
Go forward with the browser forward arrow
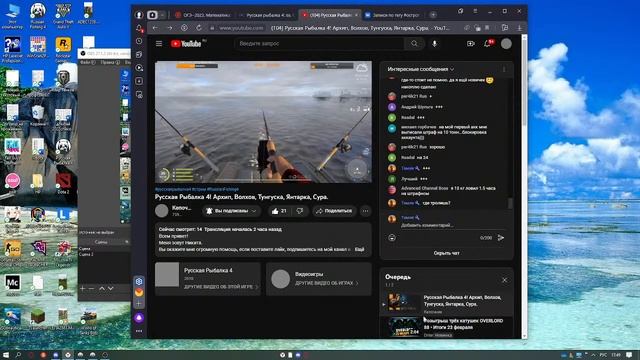[169, 28]
